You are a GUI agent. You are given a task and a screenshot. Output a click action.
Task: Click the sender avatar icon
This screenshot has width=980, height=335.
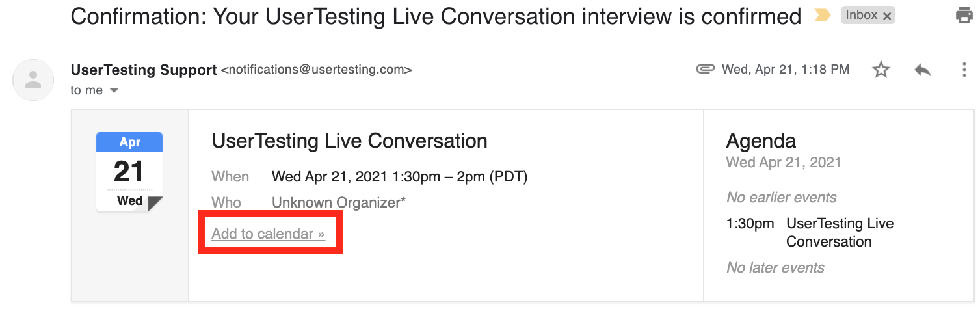point(33,79)
